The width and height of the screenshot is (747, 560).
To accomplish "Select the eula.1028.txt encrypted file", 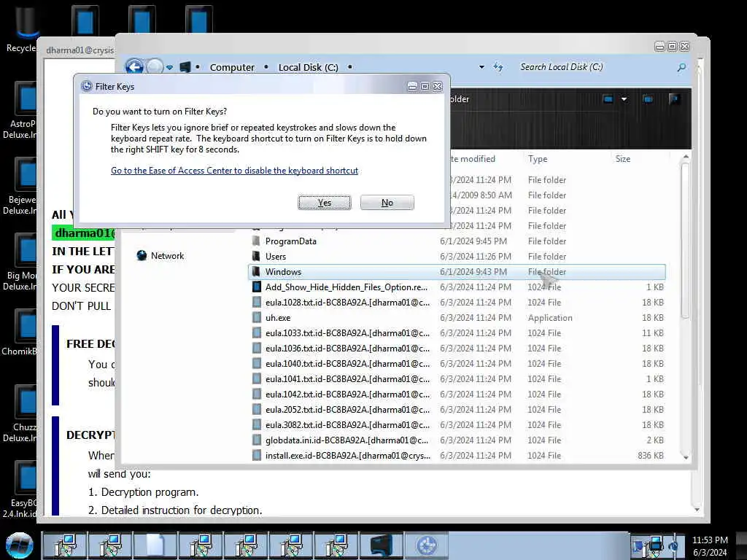I will point(457,303).
